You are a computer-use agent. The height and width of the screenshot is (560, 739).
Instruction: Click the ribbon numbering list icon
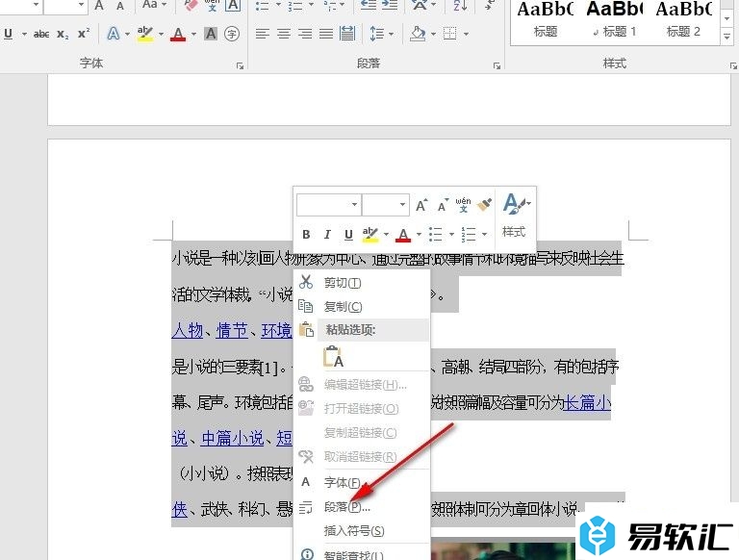coord(295,6)
